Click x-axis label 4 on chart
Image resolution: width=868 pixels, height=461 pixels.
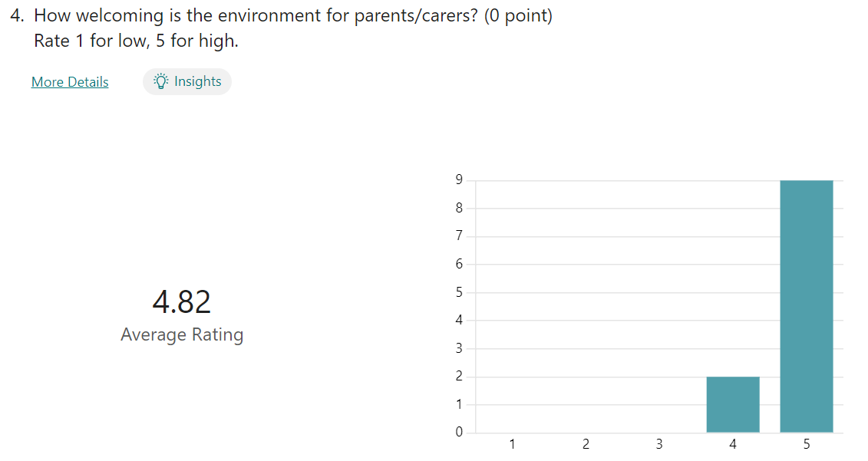click(733, 444)
